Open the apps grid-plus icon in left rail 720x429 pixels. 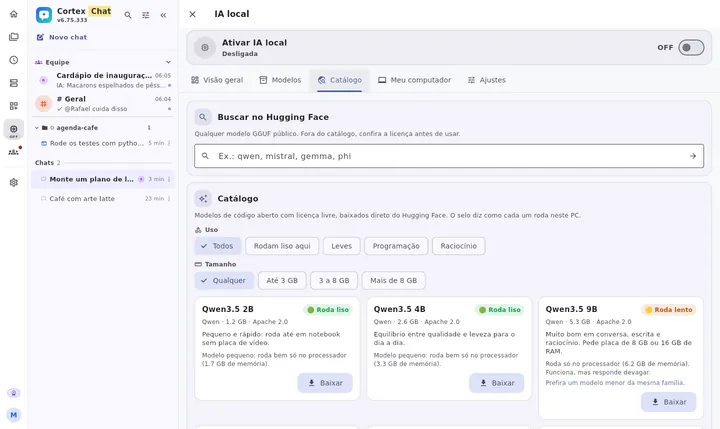click(14, 106)
